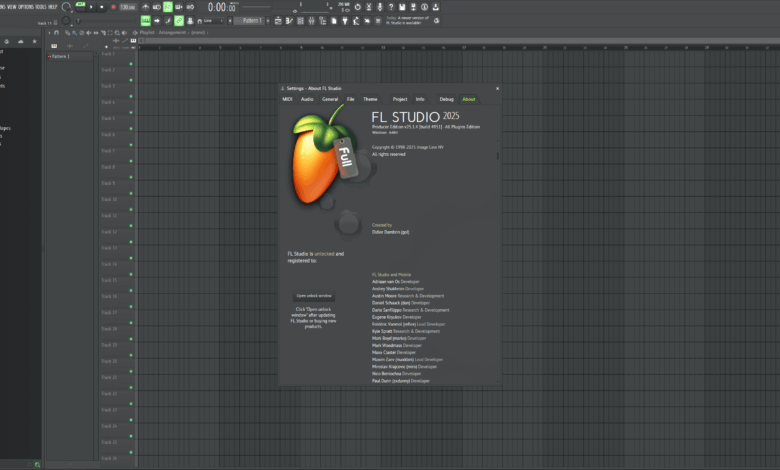
Task: Select the playlist Mute tool
Action: pyautogui.click(x=89, y=32)
